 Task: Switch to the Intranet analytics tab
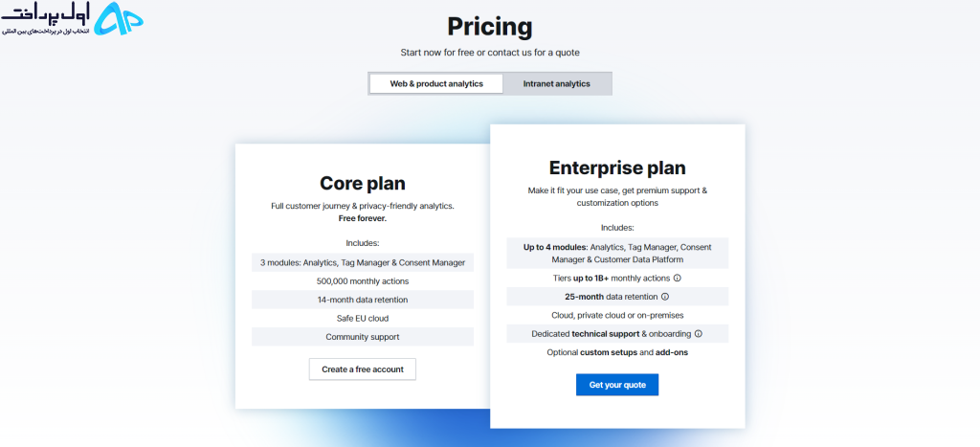pos(556,84)
